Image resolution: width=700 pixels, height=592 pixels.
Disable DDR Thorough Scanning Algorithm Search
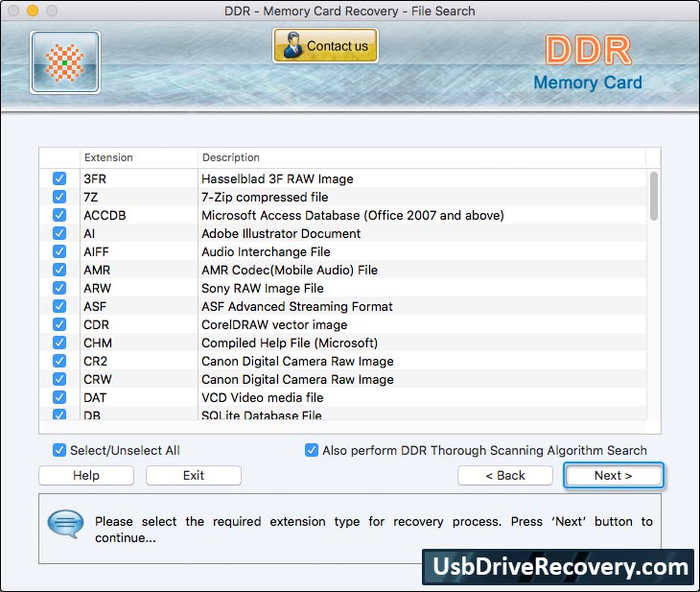click(x=312, y=450)
